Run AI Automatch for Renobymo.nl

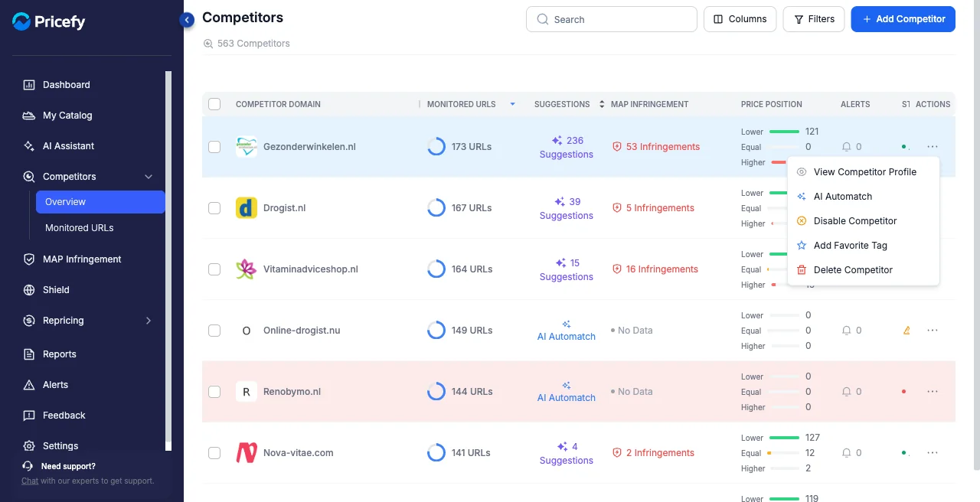point(567,392)
